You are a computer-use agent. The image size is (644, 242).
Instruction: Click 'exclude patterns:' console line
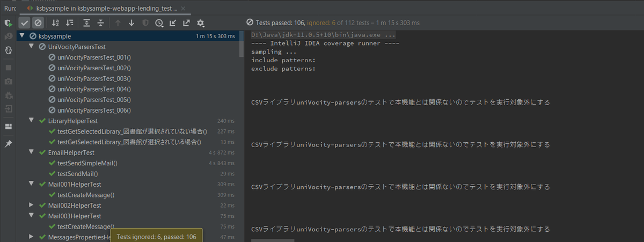tap(283, 69)
